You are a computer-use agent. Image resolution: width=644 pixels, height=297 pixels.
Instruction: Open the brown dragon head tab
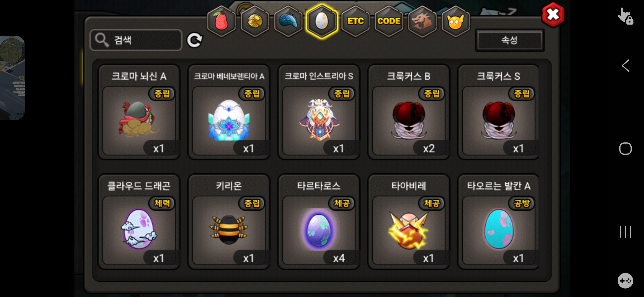point(422,21)
